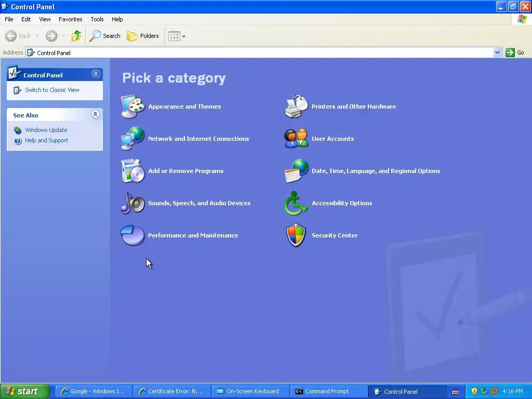The width and height of the screenshot is (532, 399).
Task: Click the Printers and Other Hardware icon
Action: pos(296,107)
